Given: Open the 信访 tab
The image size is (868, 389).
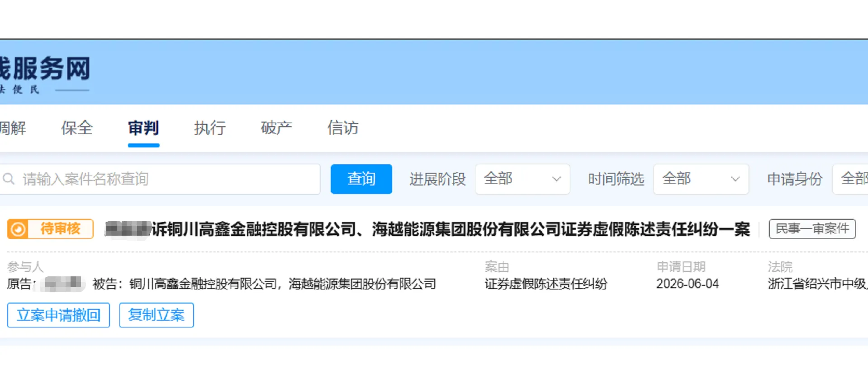Looking at the screenshot, I should point(343,128).
